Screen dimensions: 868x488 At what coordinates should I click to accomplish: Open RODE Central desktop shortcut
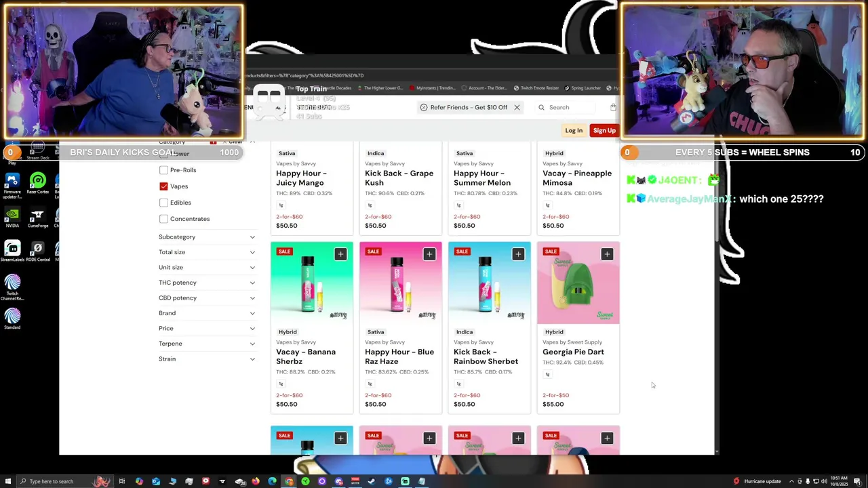click(x=38, y=251)
